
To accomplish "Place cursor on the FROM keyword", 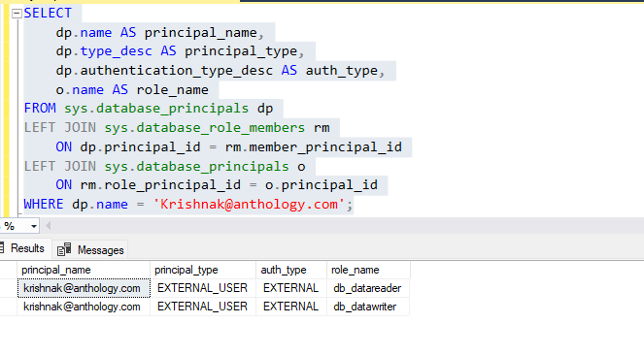I will tap(40, 109).
